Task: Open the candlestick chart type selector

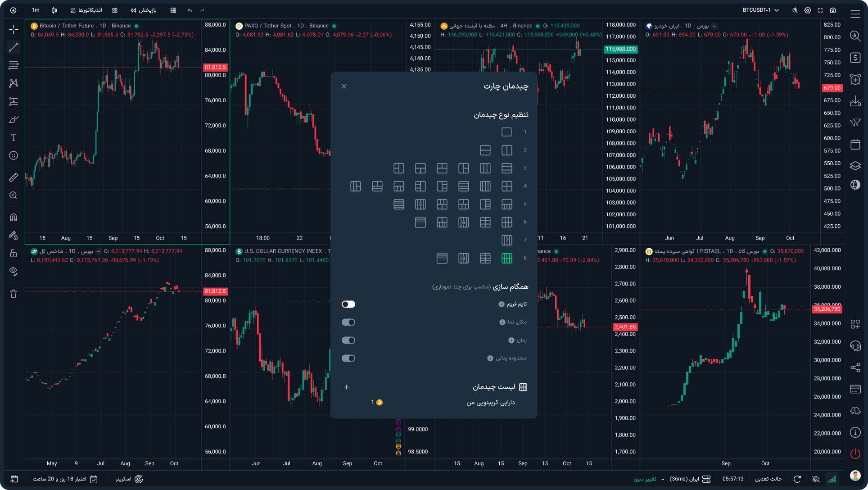Action: click(54, 10)
